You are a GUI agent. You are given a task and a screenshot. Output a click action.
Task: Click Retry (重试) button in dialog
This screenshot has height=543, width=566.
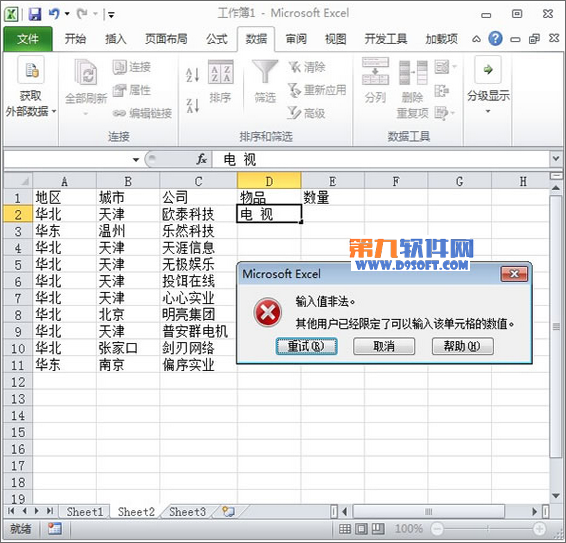click(x=306, y=346)
